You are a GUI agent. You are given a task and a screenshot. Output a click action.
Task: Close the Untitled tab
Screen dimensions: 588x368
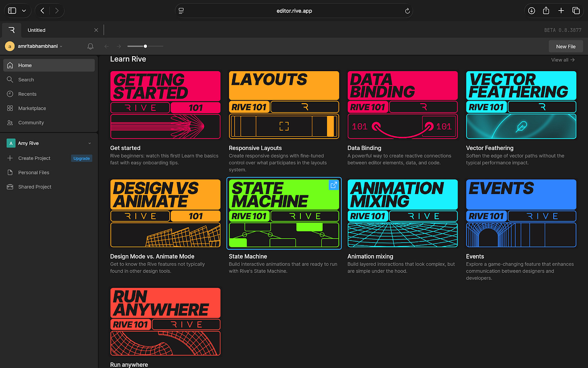96,30
